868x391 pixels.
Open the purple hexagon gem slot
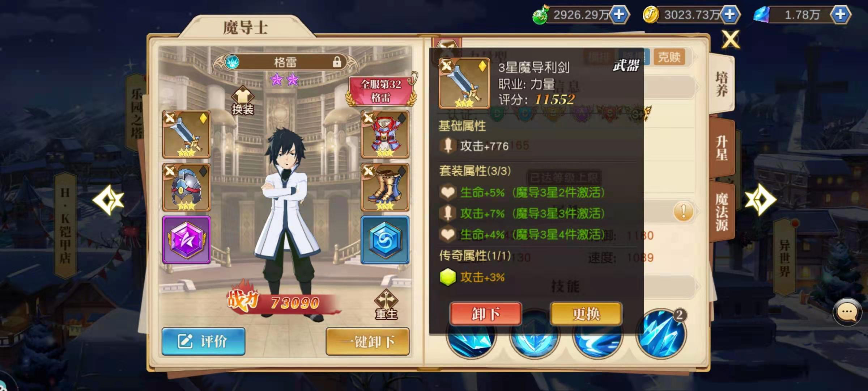pyautogui.click(x=186, y=240)
